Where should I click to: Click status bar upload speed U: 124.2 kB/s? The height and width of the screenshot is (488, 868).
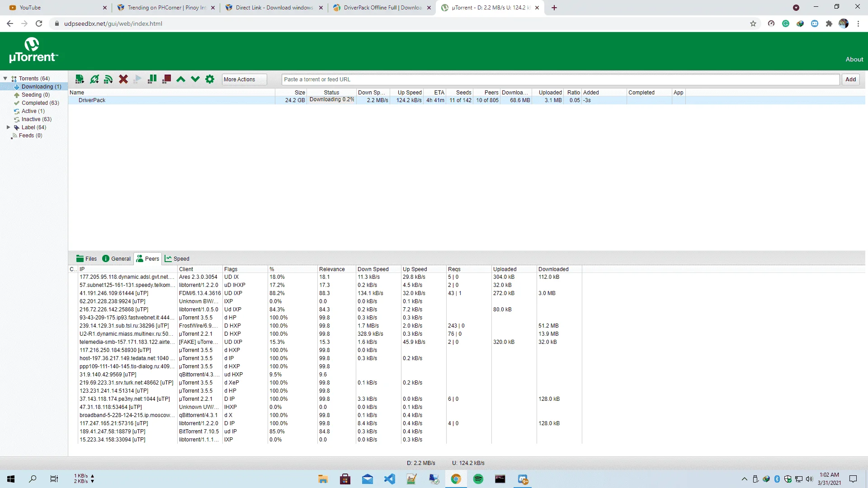[468, 463]
